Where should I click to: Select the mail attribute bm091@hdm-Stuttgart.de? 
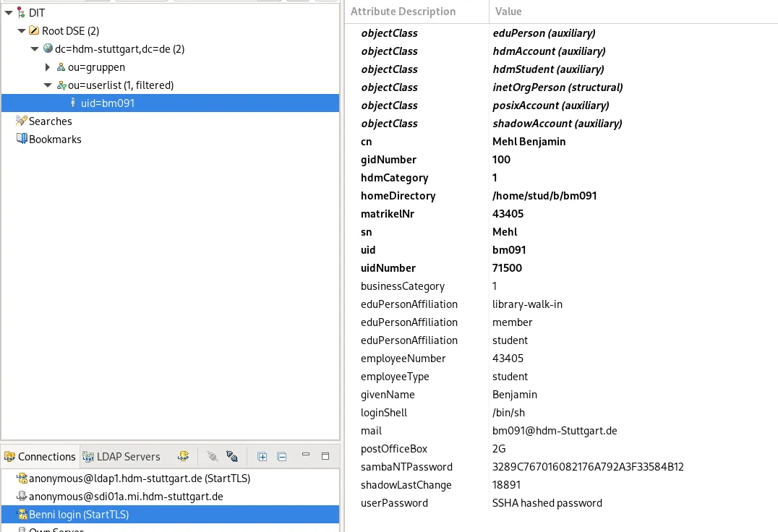(555, 430)
